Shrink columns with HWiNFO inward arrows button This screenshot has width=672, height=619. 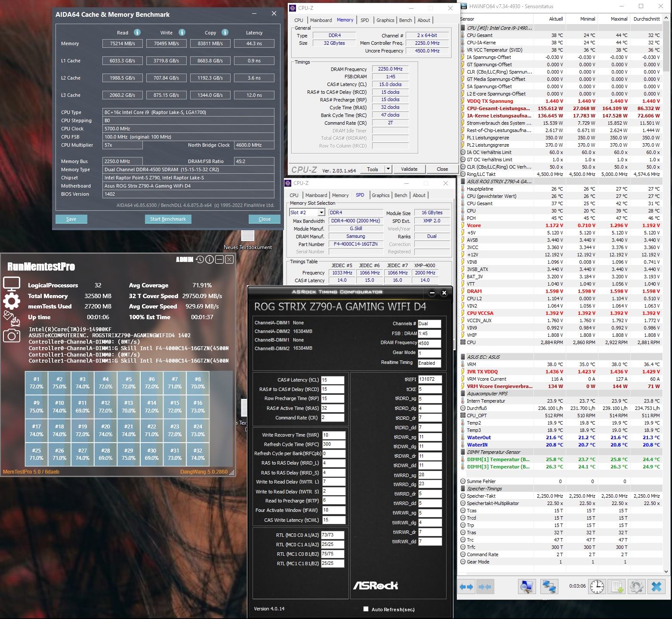coord(485,587)
